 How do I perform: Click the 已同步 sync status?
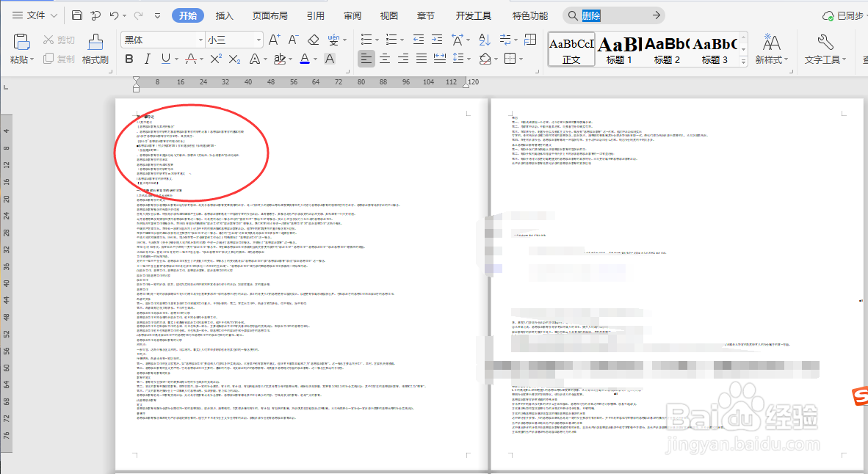pyautogui.click(x=842, y=15)
